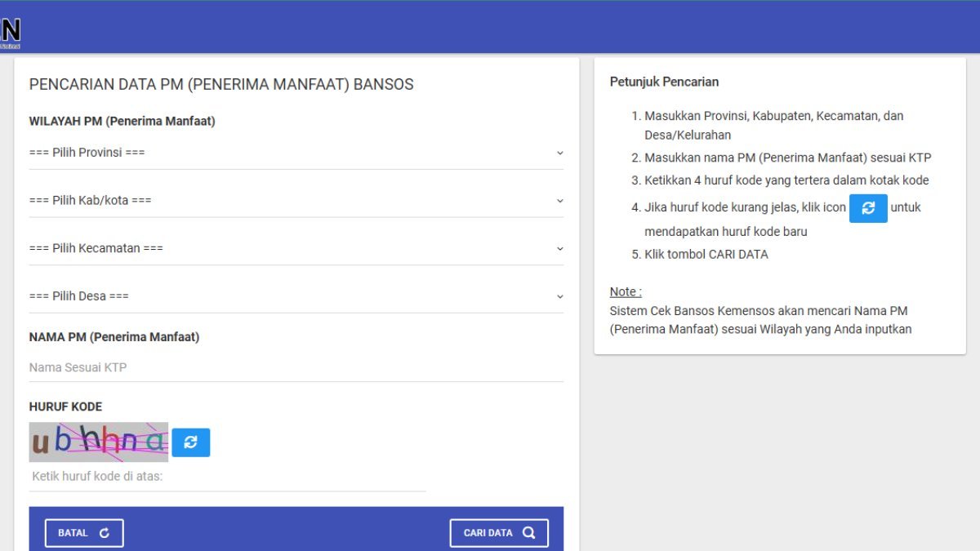Click the chevron arrow on the Provinsi row
The image size is (980, 551).
pyautogui.click(x=559, y=153)
